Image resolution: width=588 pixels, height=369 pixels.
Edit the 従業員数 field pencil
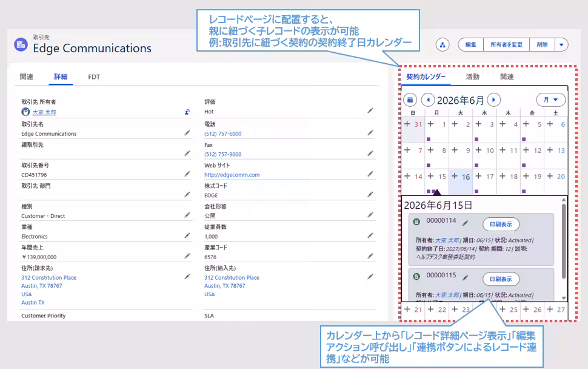coord(370,235)
